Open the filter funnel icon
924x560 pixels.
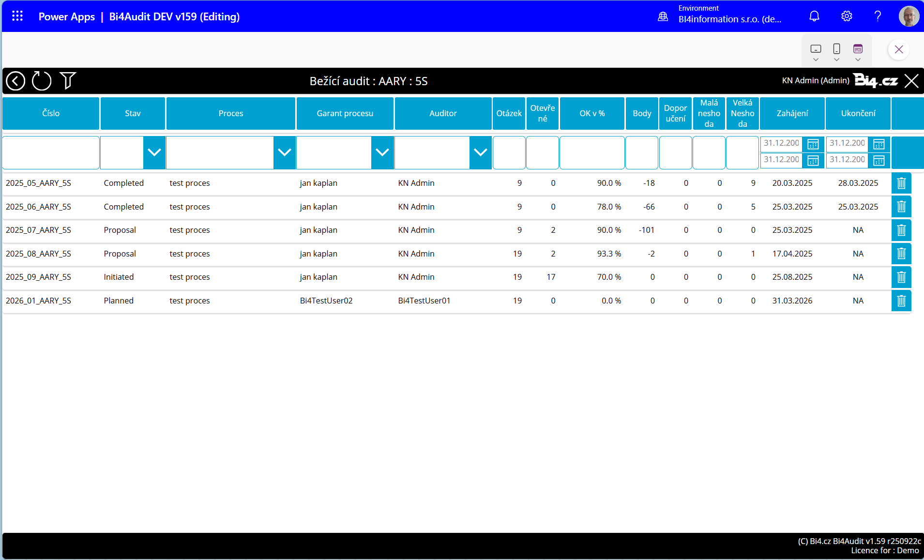pyautogui.click(x=68, y=81)
